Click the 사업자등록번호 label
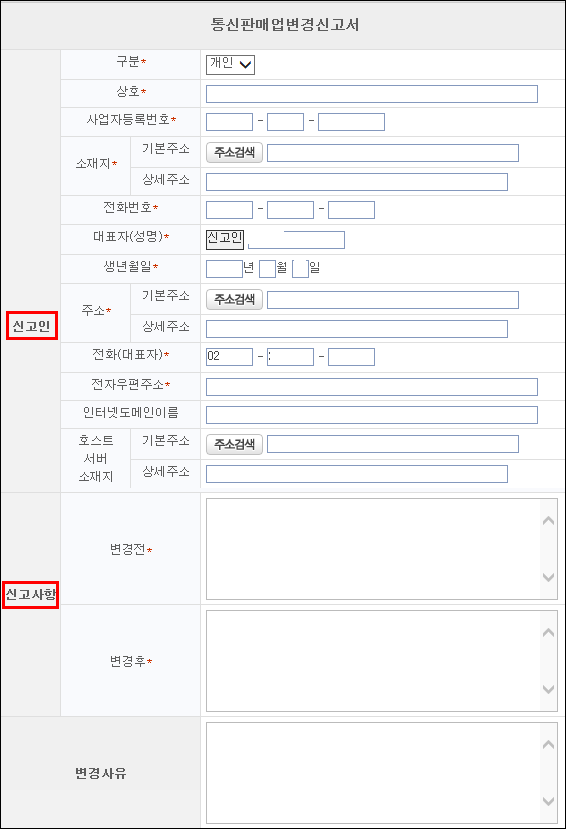The image size is (566, 829). (128, 120)
